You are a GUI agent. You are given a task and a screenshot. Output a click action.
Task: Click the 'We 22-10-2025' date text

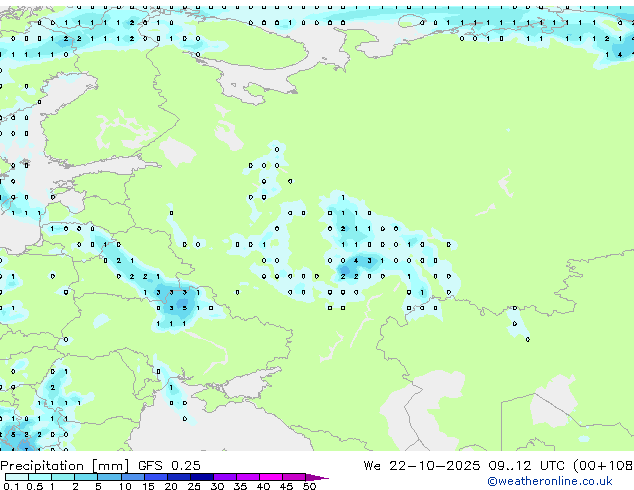tap(422, 465)
